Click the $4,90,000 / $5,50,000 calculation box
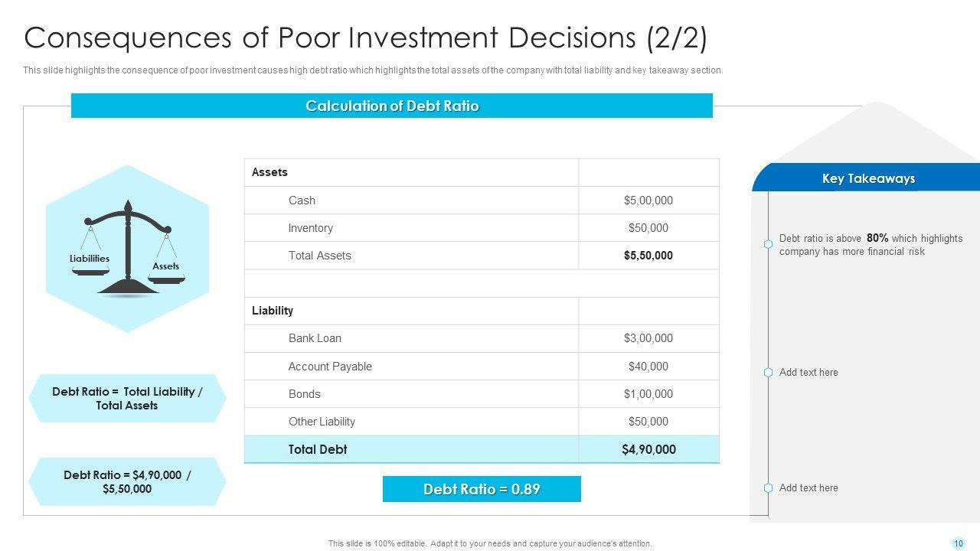Screen dimensions: 980x551 (x=127, y=482)
